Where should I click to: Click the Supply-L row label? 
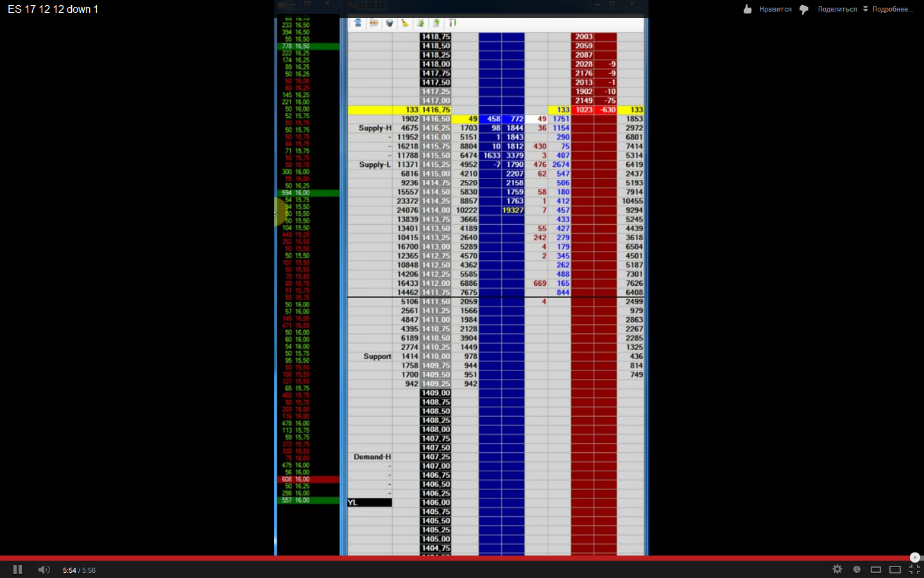(x=375, y=164)
